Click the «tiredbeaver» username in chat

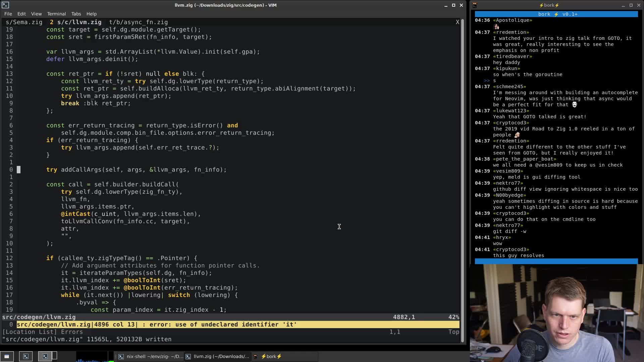(513, 56)
